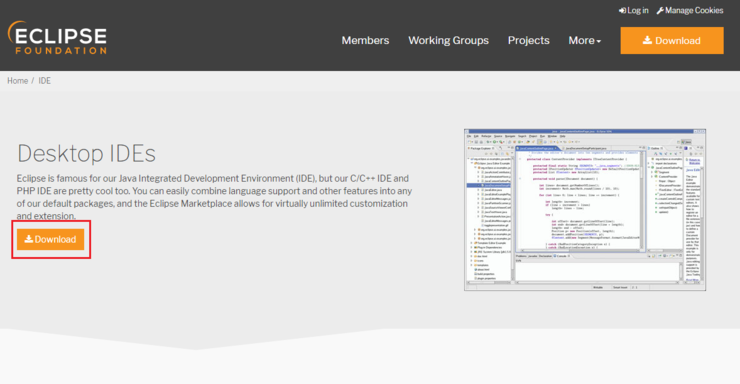Click the orange Download button in header
The image size is (740, 384).
tap(672, 41)
